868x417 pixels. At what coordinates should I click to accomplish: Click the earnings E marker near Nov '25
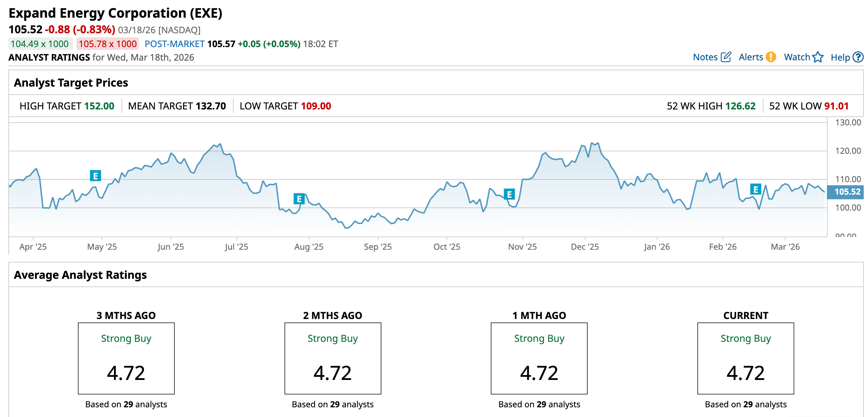(509, 194)
